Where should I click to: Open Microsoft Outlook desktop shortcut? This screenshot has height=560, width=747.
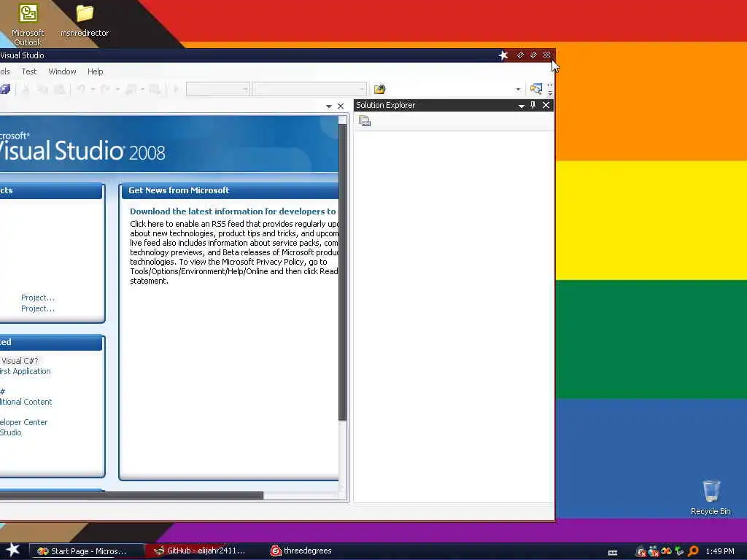(28, 25)
